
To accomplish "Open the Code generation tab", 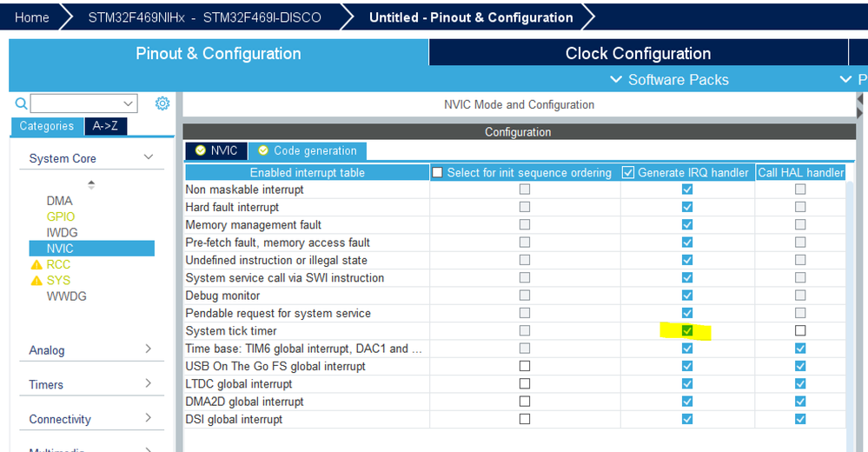I will pyautogui.click(x=308, y=150).
